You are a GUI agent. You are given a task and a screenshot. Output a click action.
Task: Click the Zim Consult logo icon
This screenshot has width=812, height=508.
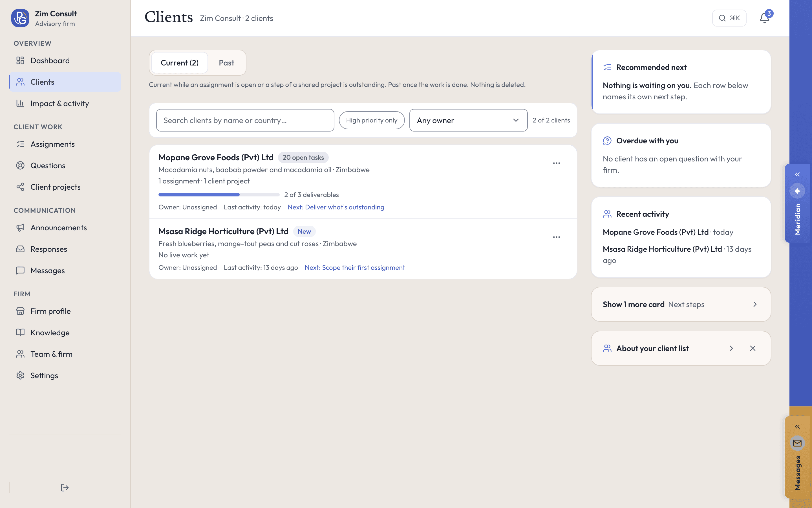(x=20, y=18)
